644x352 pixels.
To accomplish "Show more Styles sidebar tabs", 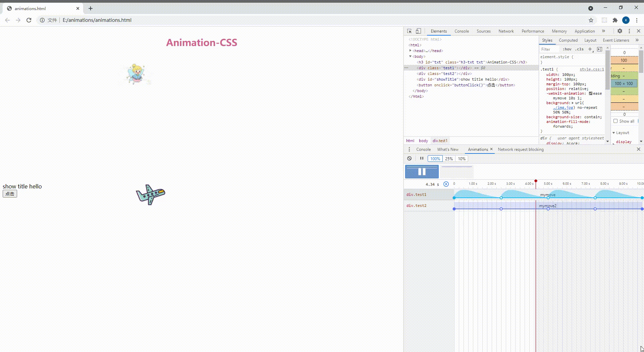I will coord(637,40).
